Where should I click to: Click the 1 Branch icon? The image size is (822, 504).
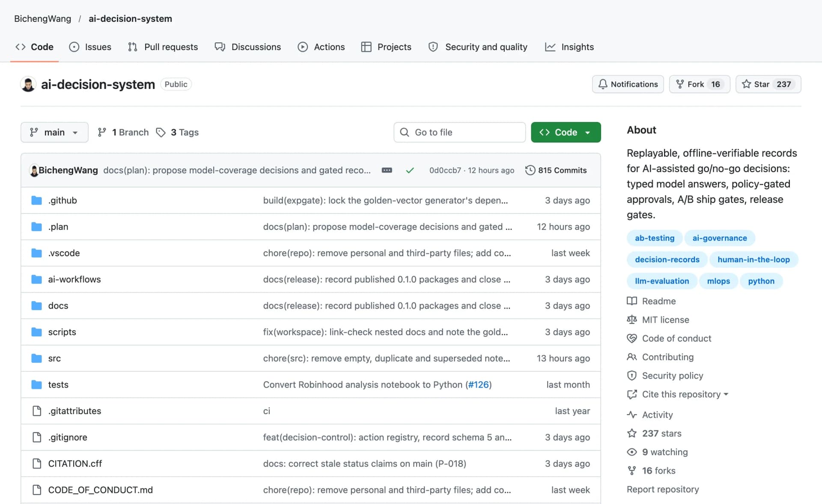(101, 133)
